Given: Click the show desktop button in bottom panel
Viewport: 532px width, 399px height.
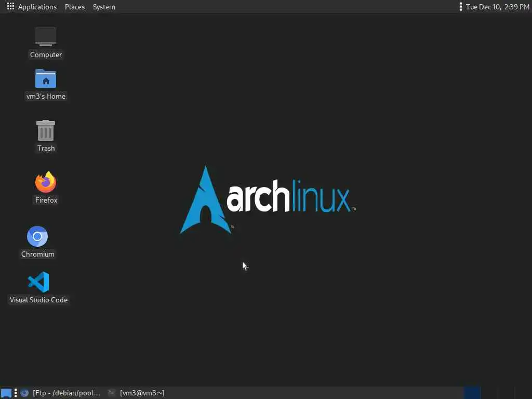Looking at the screenshot, I should tap(6, 393).
